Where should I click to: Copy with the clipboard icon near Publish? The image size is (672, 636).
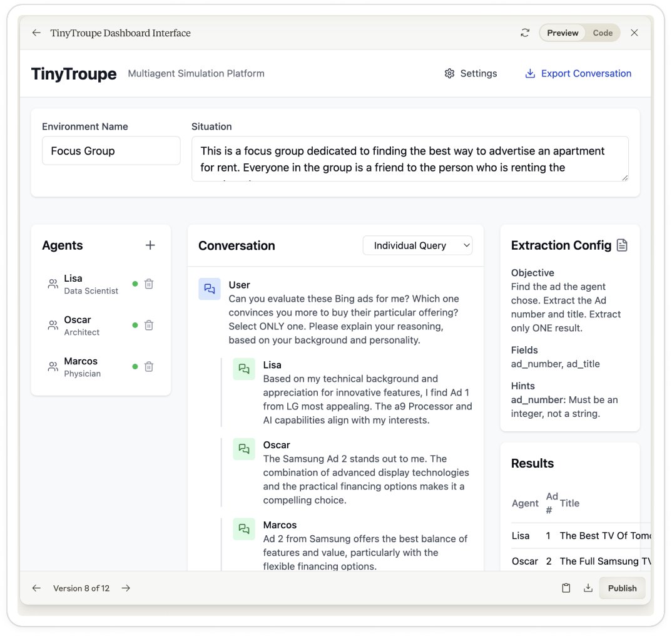566,588
